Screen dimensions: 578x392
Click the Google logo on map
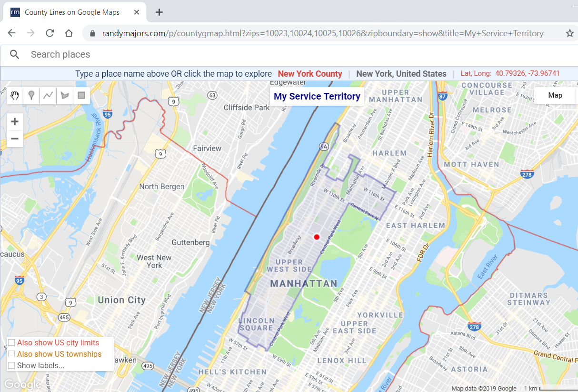pos(22,384)
